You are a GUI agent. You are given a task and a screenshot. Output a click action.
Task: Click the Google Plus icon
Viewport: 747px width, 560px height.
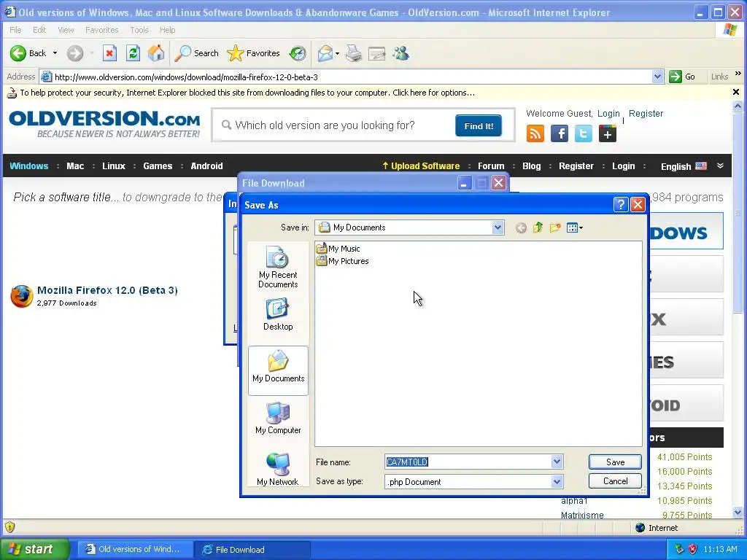point(608,134)
